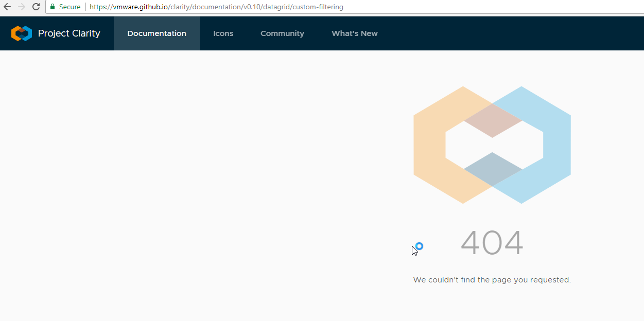
Task: Click the large 404 text
Action: (x=492, y=242)
